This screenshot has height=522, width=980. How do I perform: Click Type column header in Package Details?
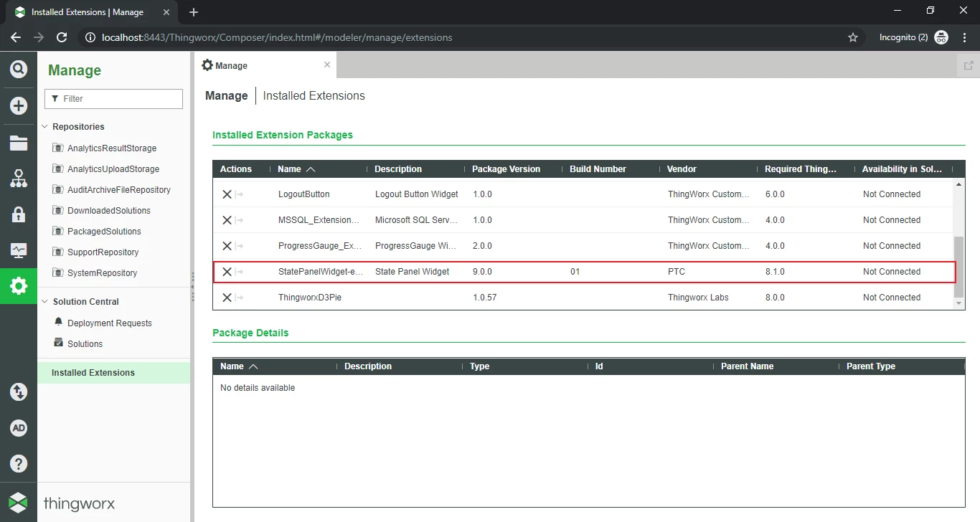pyautogui.click(x=479, y=366)
